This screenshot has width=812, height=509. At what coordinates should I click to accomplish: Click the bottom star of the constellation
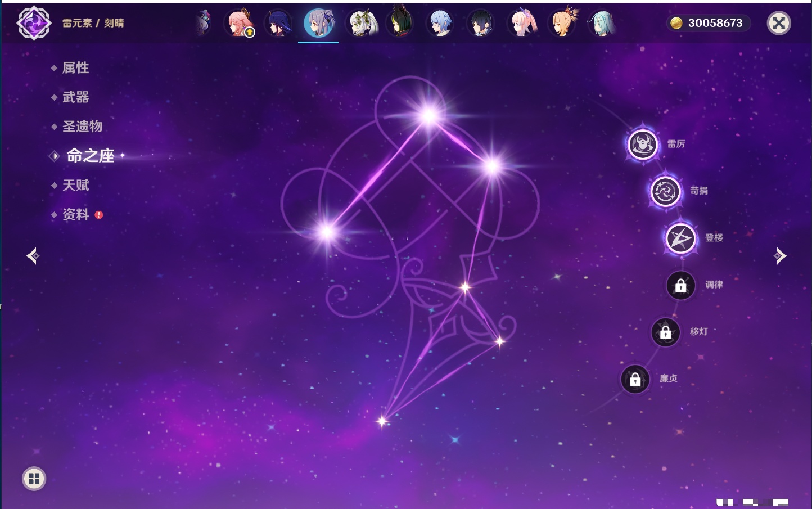click(x=382, y=421)
